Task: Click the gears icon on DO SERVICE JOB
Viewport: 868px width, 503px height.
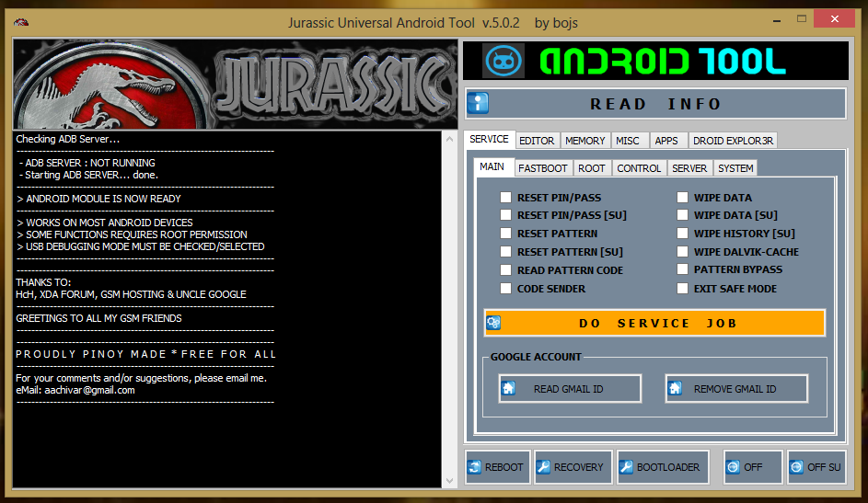Action: point(493,323)
